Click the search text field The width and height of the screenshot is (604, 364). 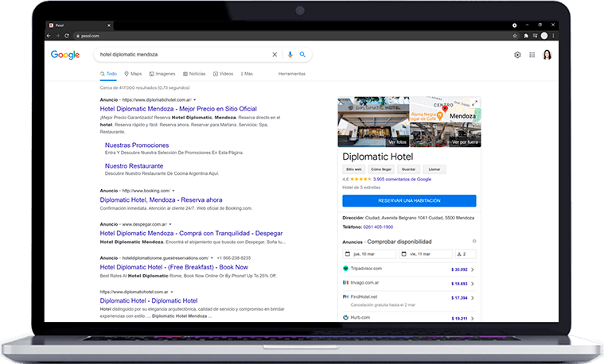coord(184,55)
